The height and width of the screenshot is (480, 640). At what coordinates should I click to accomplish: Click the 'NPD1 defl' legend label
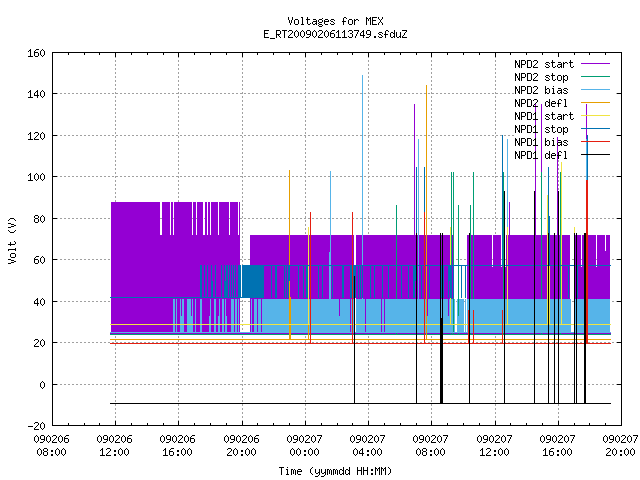pyautogui.click(x=541, y=156)
